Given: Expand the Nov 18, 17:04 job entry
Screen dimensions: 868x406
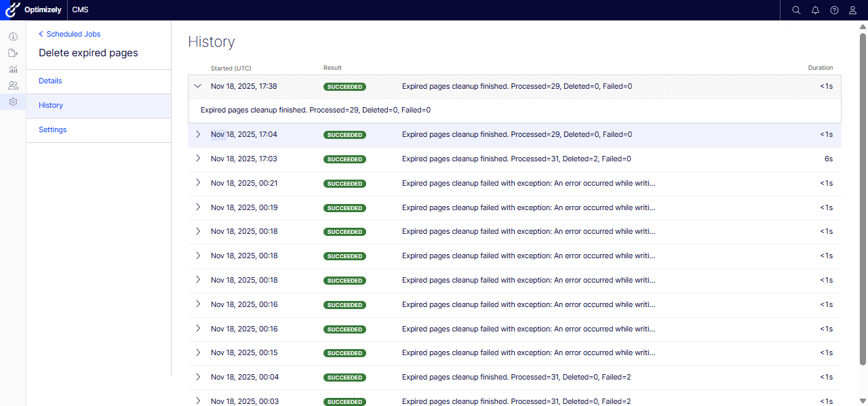Looking at the screenshot, I should pyautogui.click(x=198, y=134).
